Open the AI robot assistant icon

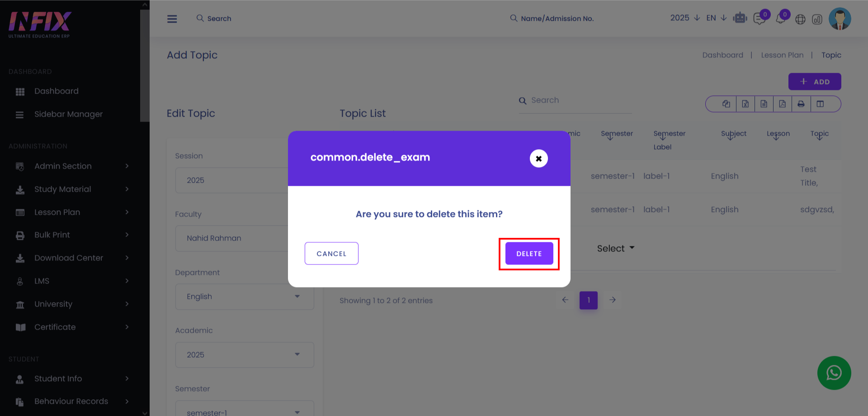(740, 19)
